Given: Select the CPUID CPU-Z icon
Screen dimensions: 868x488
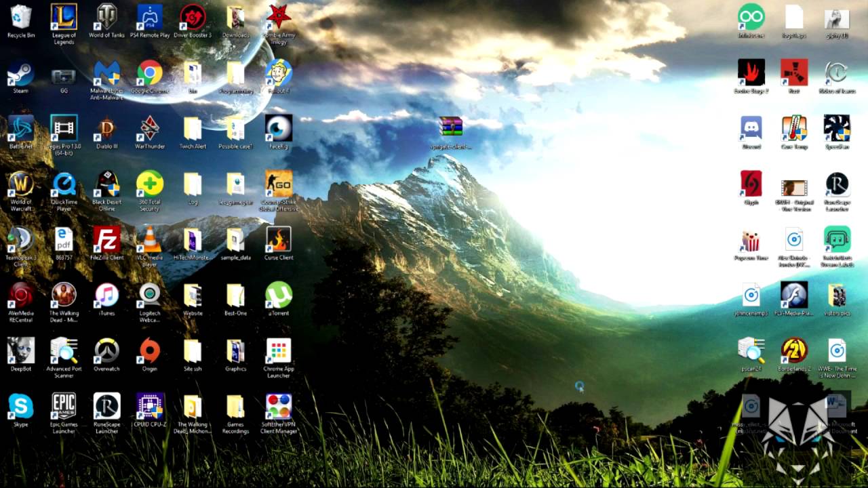Looking at the screenshot, I should (150, 406).
